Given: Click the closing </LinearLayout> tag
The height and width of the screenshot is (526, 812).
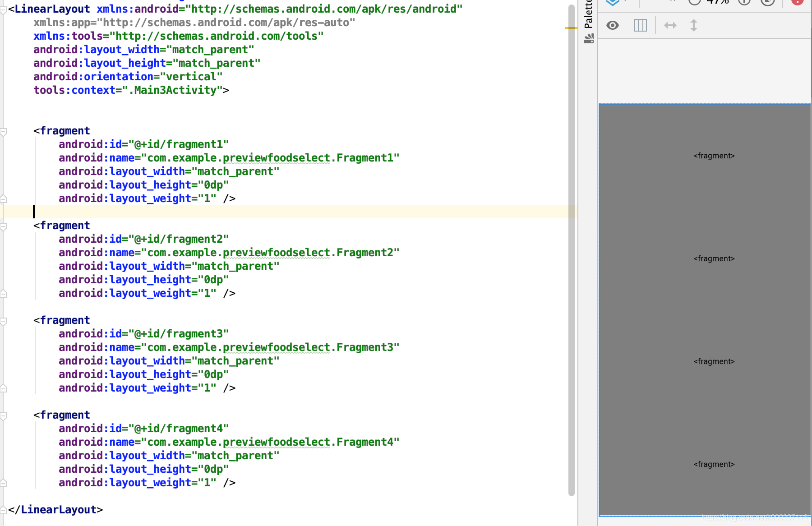Looking at the screenshot, I should click(x=55, y=510).
